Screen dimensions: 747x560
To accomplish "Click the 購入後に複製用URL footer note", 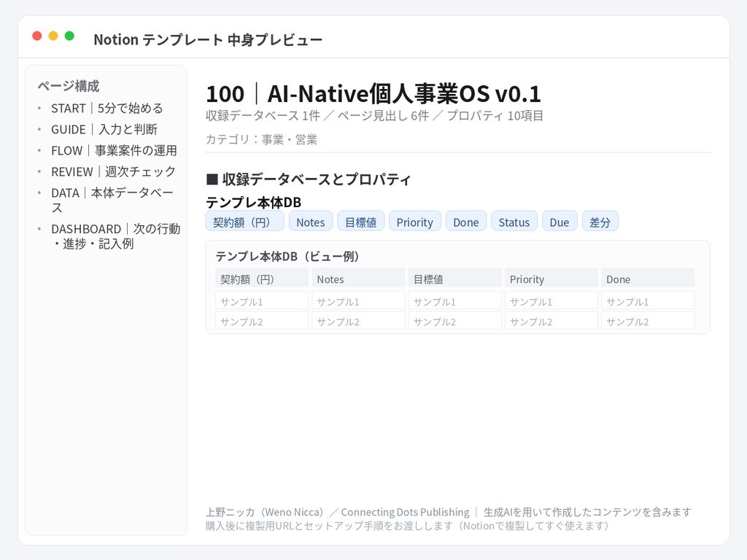I will point(407,526).
